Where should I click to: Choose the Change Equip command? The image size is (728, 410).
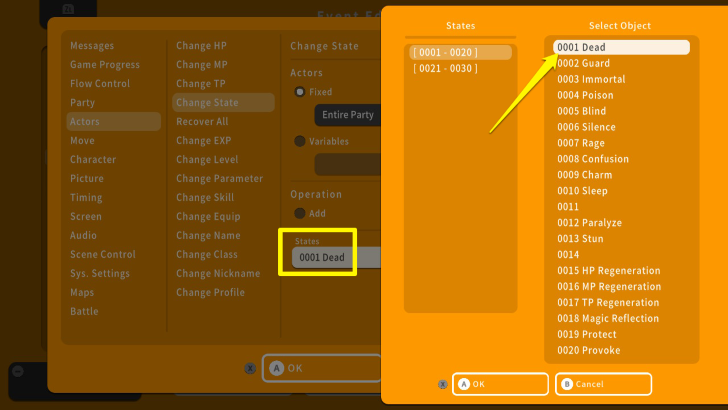click(208, 217)
